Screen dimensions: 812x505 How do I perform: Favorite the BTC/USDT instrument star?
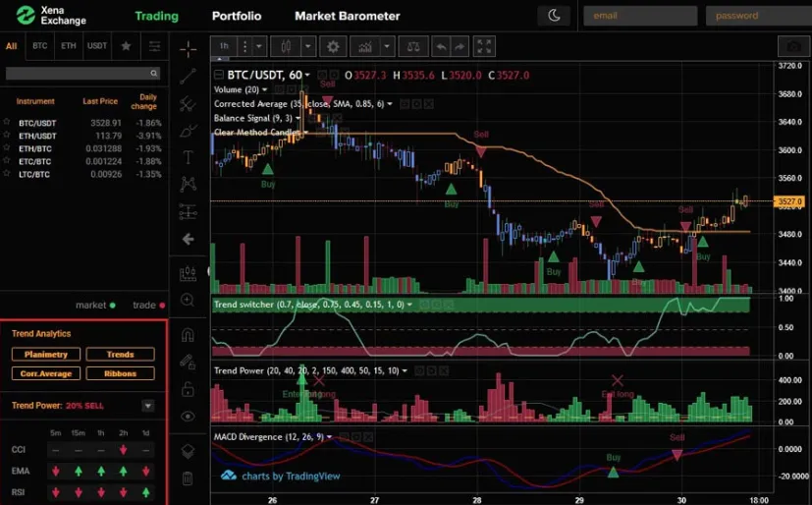(7, 122)
